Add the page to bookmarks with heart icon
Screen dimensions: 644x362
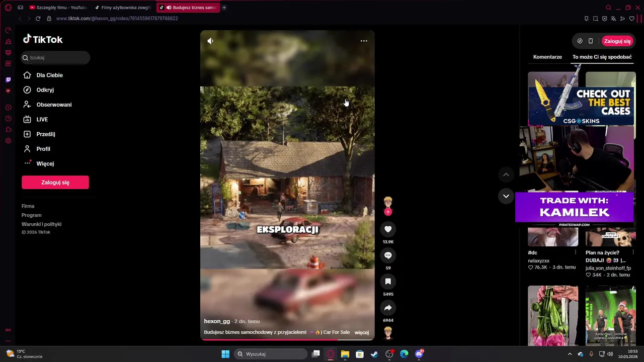tap(632, 19)
